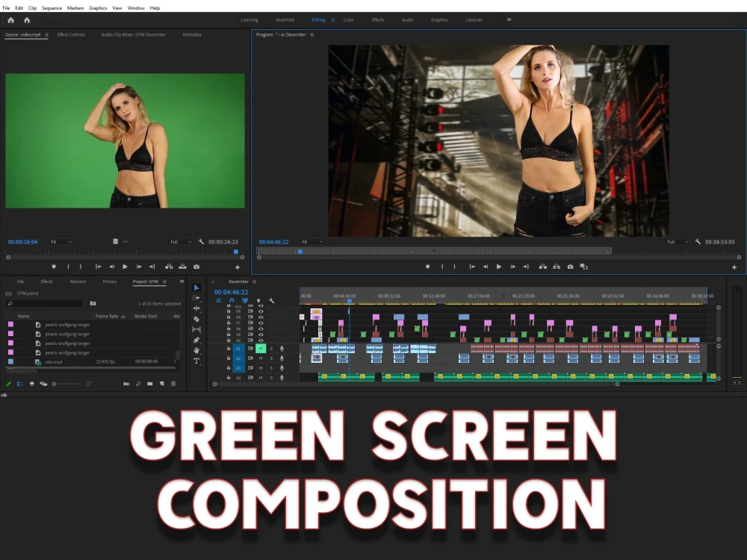Click the New Bin icon in Project panel

tap(149, 383)
